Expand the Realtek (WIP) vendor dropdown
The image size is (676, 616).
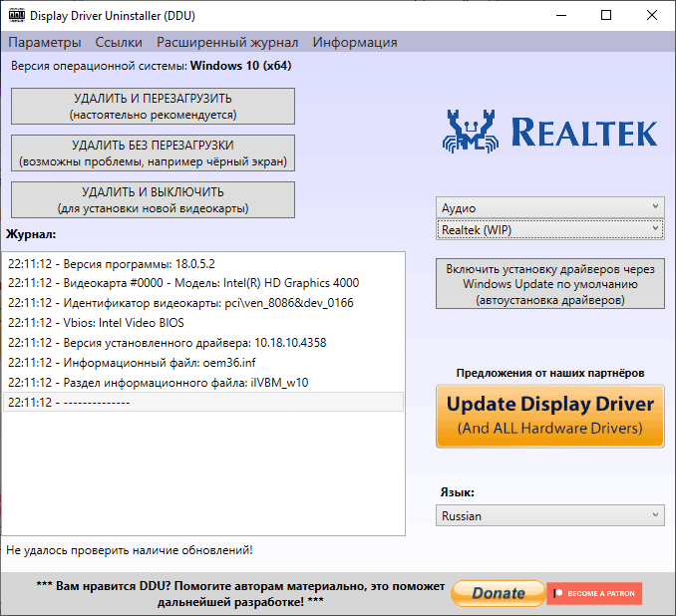pos(550,230)
